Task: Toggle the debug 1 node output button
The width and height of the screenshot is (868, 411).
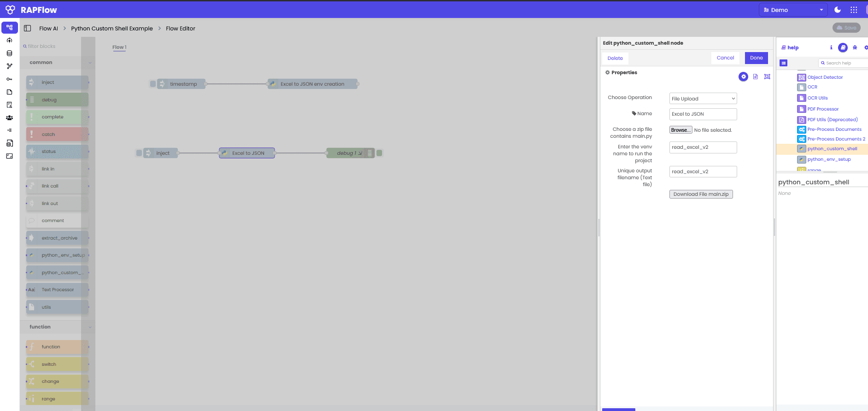Action: pyautogui.click(x=380, y=153)
